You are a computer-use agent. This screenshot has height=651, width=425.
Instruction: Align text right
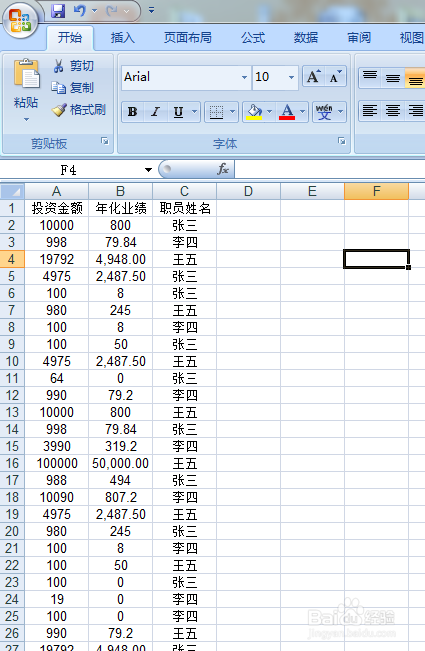tap(415, 110)
